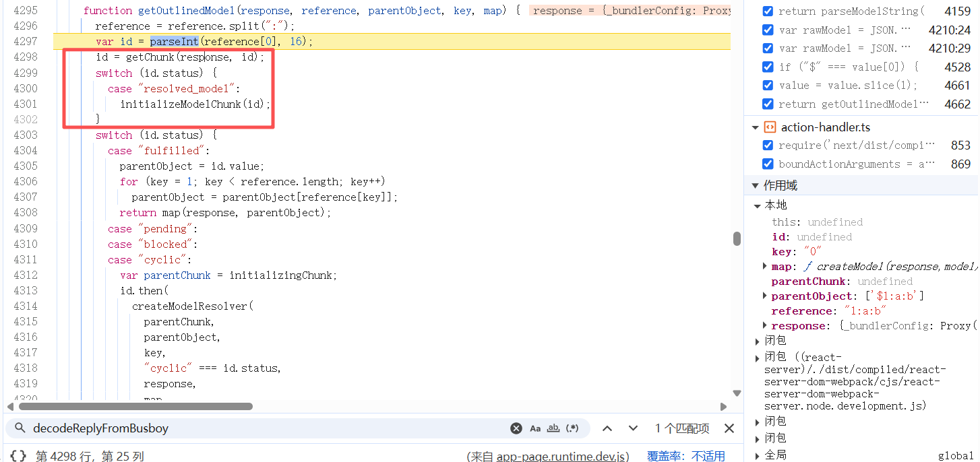Click the pretty-print curly braces icon
Image resolution: width=980 pixels, height=462 pixels.
(18, 456)
